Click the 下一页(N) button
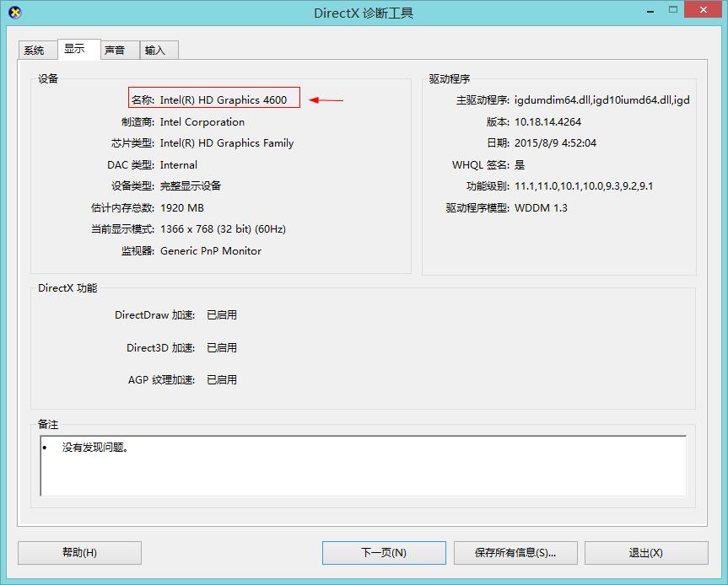Screen dimensions: 728x585 click(x=384, y=552)
